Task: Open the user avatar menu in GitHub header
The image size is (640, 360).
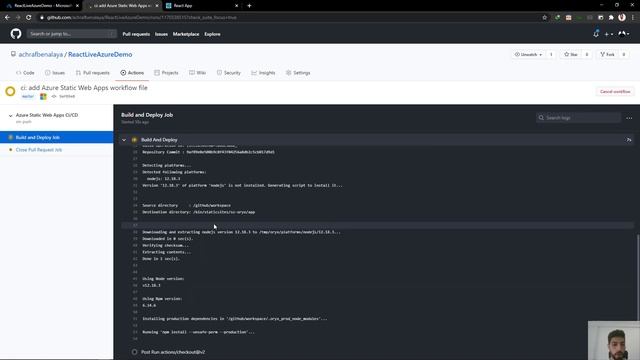Action: click(623, 34)
